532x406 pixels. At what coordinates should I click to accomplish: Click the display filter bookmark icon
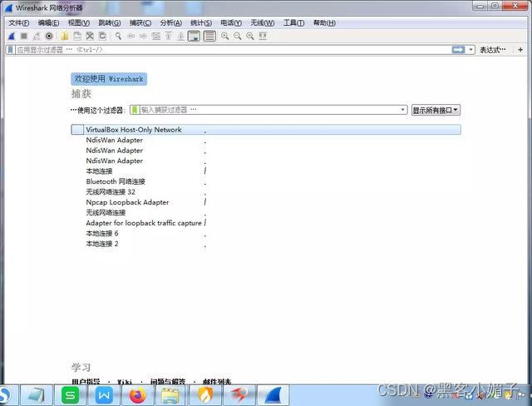point(11,50)
